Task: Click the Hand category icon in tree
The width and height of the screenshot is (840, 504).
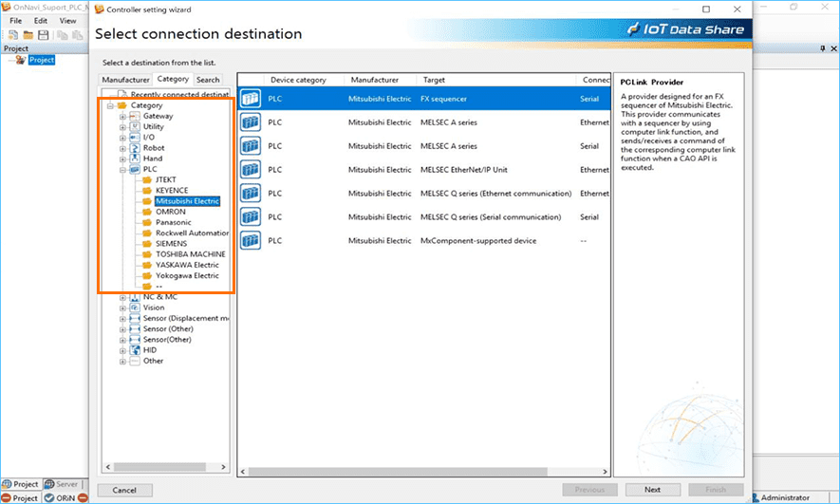Action: coord(135,159)
